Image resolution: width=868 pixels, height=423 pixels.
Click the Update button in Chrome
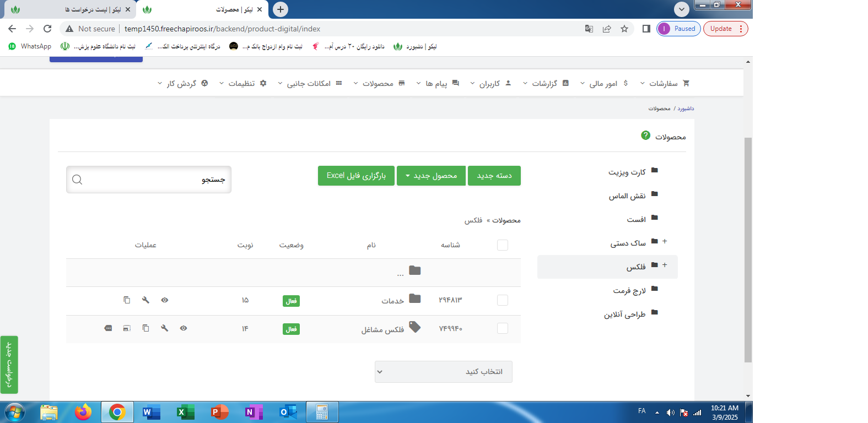[726, 29]
